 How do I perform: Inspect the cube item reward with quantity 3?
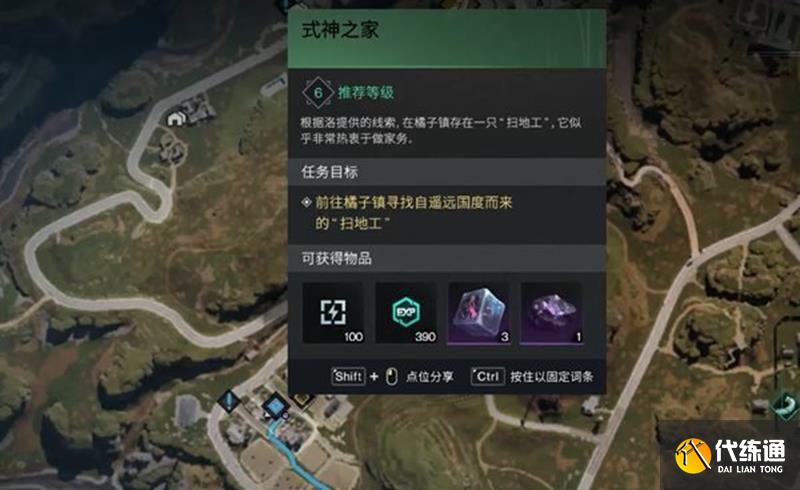click(x=479, y=313)
